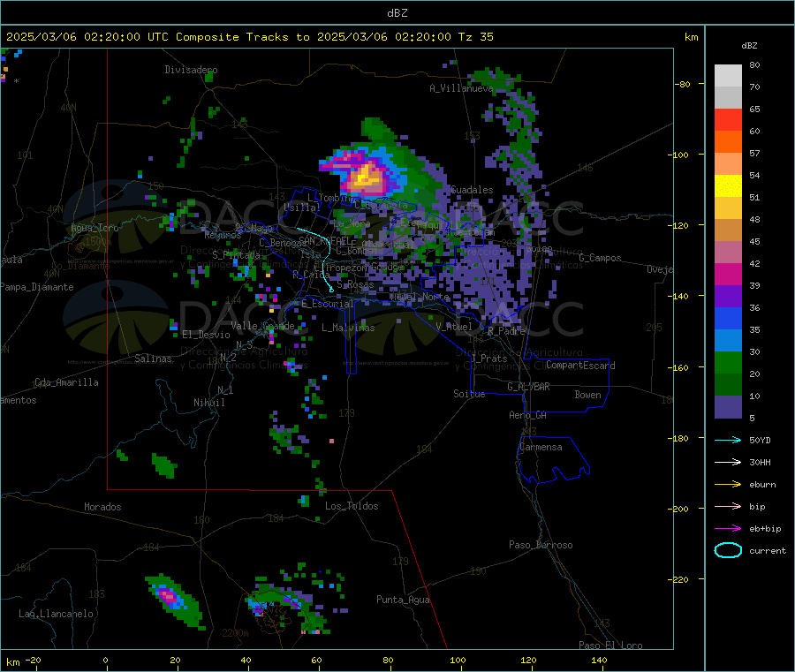Click the white 30HM arrow legend icon
Image resolution: width=795 pixels, height=672 pixels.
pos(728,462)
